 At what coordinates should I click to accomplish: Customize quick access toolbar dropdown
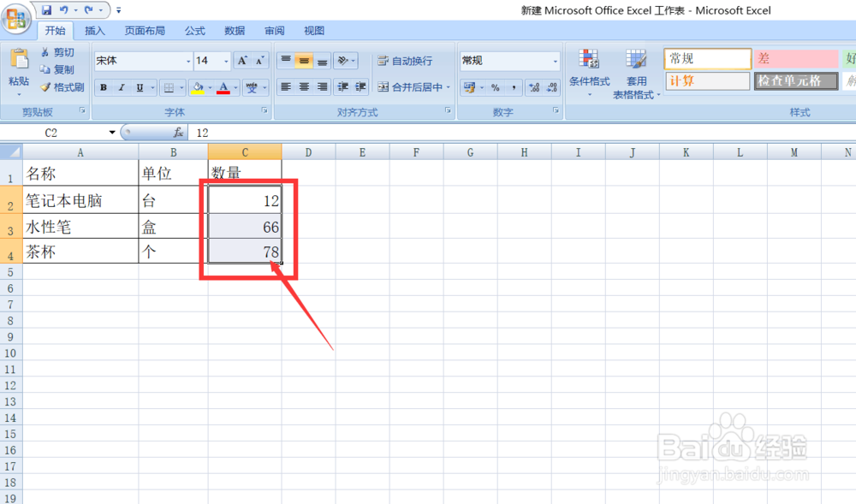[118, 10]
